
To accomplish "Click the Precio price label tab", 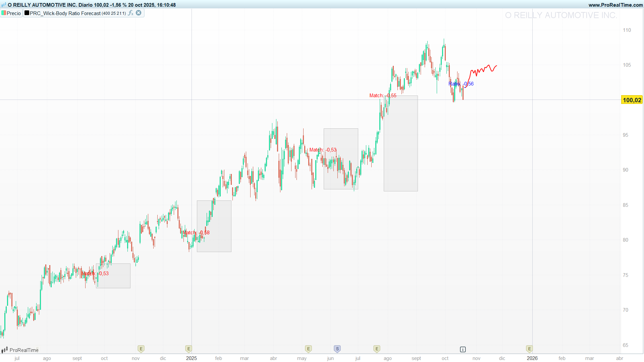I will click(13, 13).
